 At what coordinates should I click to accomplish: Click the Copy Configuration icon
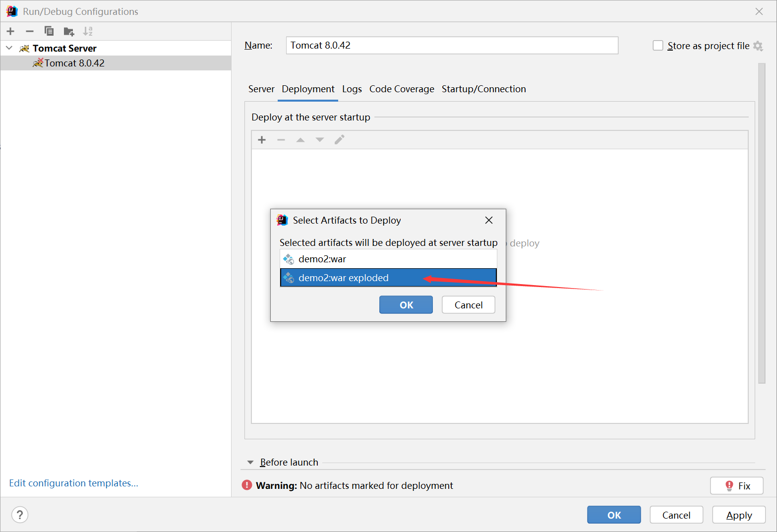point(49,31)
